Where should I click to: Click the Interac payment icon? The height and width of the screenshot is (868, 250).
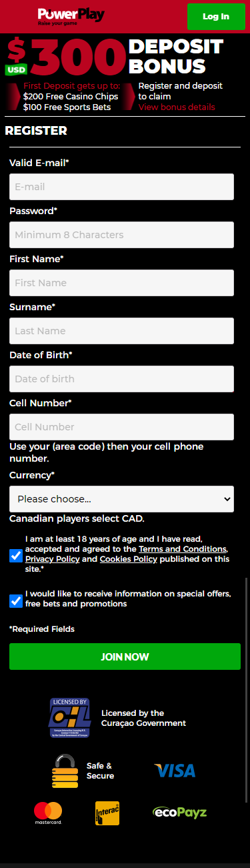[107, 813]
